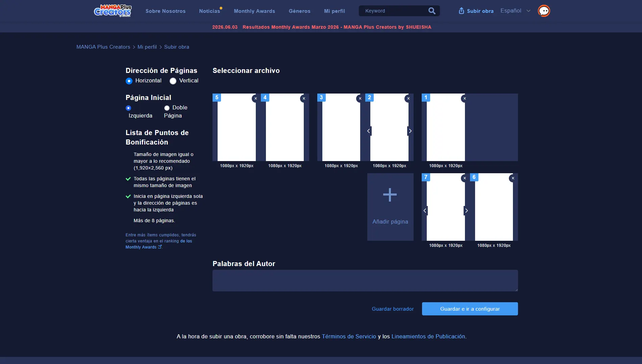Select Vertical page direction

pyautogui.click(x=173, y=81)
